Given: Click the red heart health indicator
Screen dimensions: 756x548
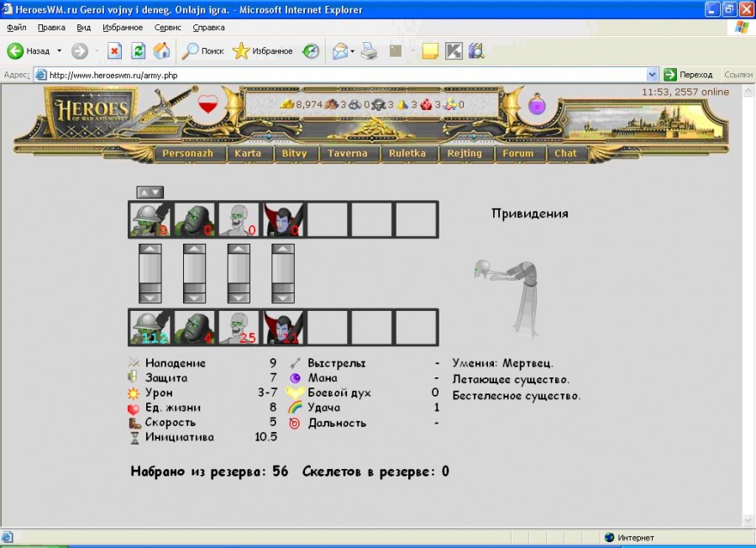Looking at the screenshot, I should pos(207,104).
